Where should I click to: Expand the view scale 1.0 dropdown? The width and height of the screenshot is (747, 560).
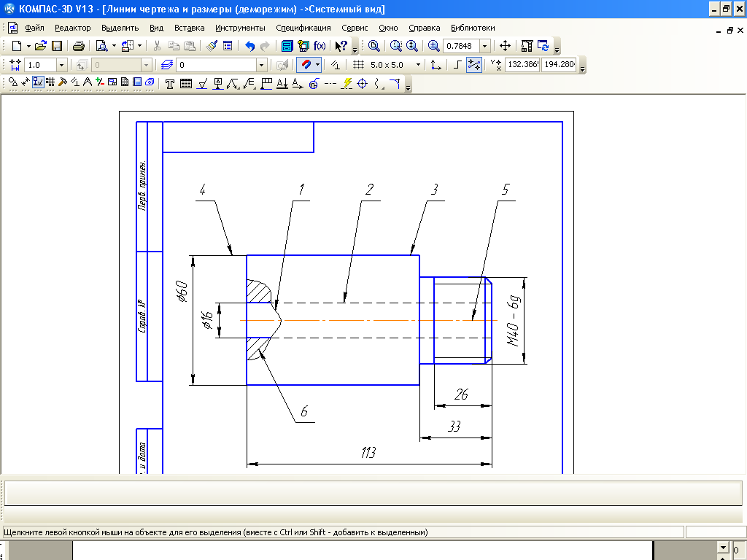[61, 65]
